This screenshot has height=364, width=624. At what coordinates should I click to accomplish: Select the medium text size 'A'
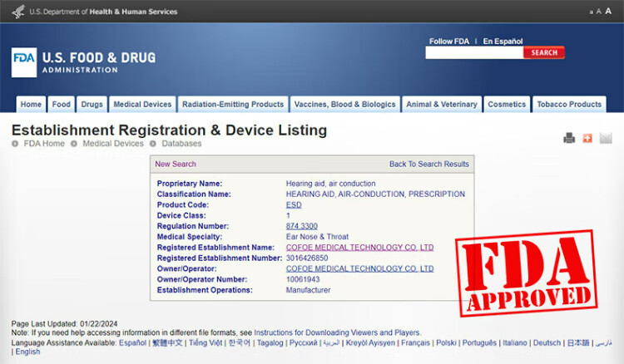(599, 12)
